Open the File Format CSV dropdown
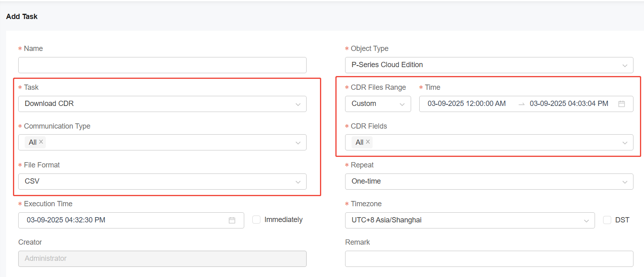The image size is (644, 277). click(162, 182)
